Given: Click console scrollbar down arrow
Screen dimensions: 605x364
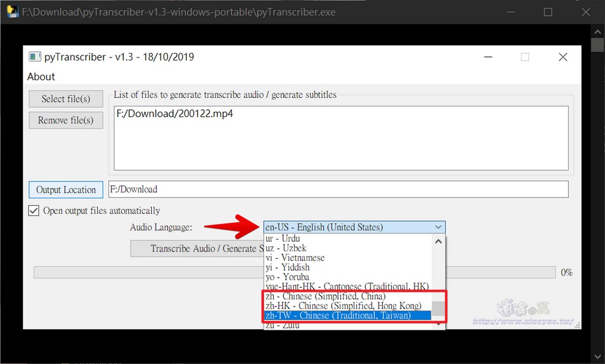Looking at the screenshot, I should tap(597, 356).
